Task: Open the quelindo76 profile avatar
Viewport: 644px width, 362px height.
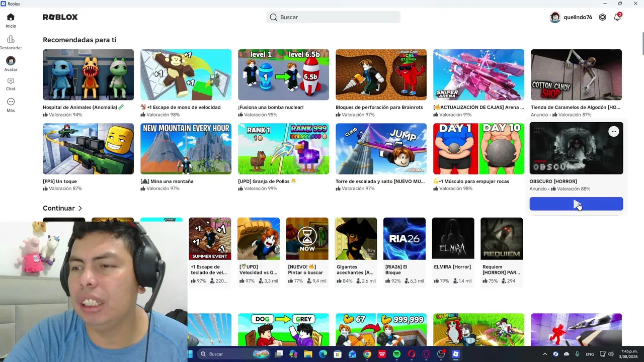Action: pos(555,17)
